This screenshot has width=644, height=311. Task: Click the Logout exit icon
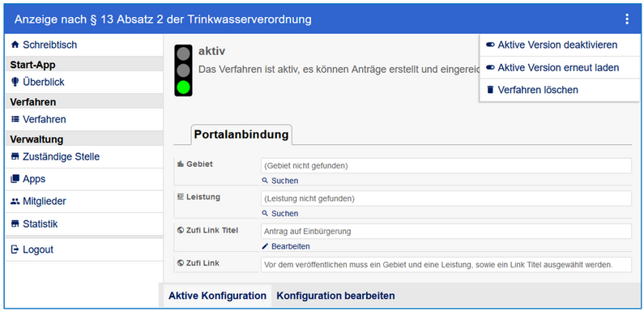pyautogui.click(x=15, y=249)
